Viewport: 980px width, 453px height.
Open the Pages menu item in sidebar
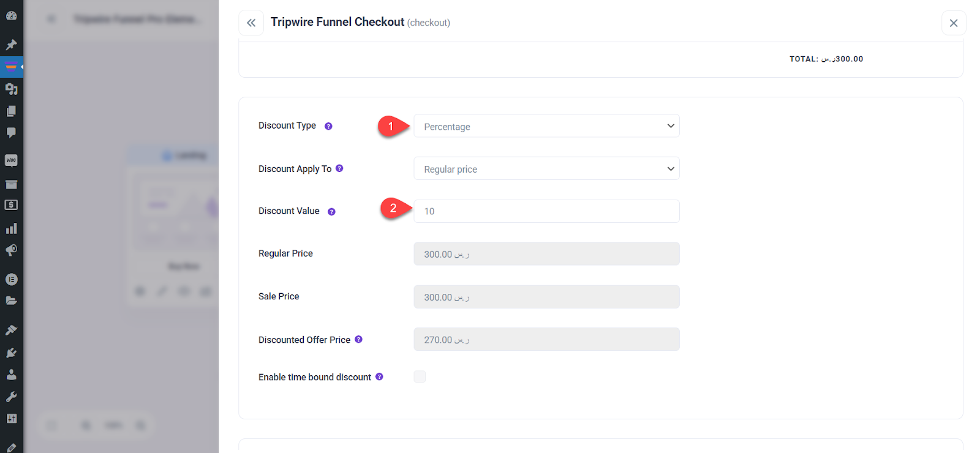11,111
